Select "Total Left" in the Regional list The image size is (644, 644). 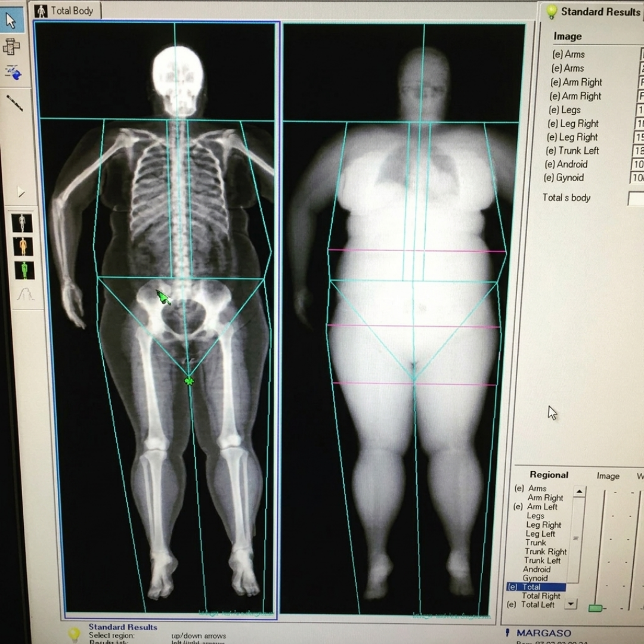pos(538,605)
